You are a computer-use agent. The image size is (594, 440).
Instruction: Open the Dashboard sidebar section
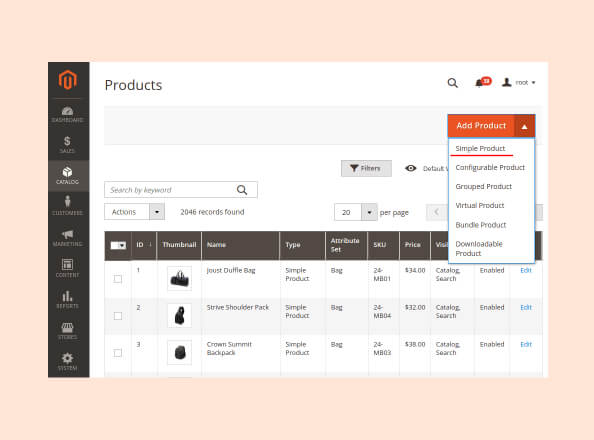(67, 114)
